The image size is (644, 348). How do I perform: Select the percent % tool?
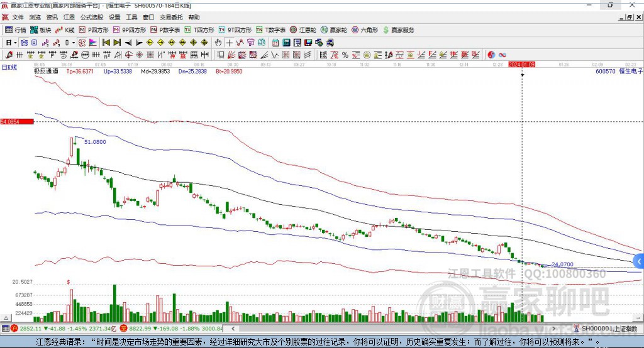(345, 55)
